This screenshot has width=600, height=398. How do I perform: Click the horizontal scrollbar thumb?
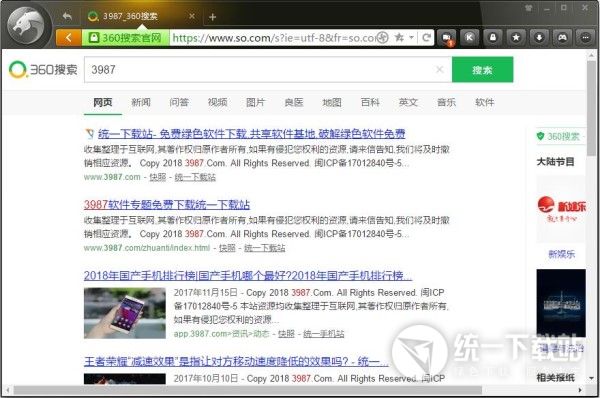(x=248, y=390)
